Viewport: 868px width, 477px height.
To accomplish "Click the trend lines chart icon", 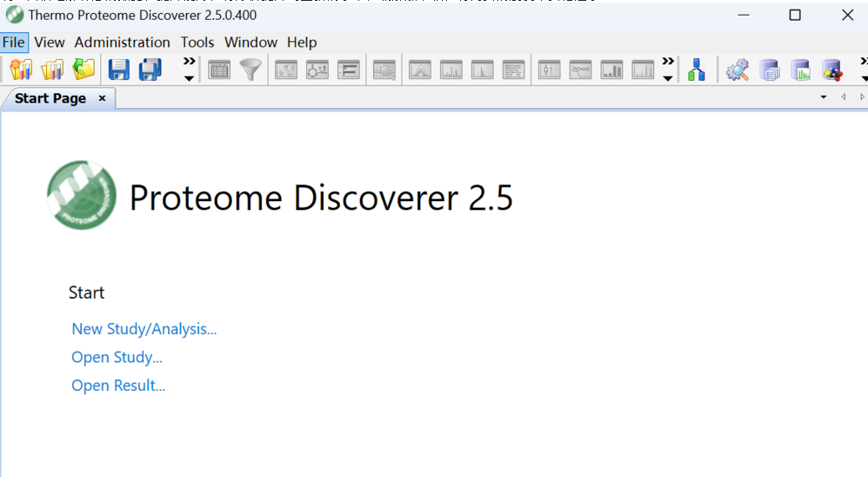I will point(580,71).
